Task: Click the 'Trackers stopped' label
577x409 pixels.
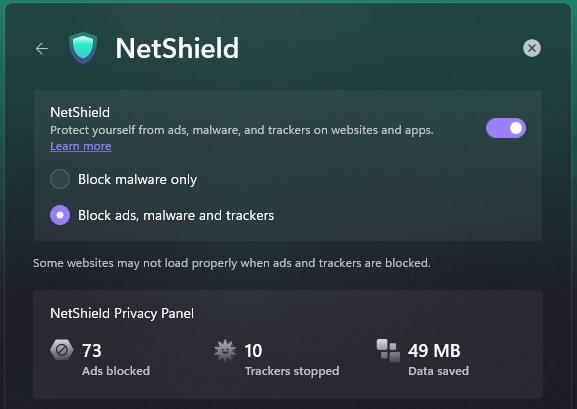Action: point(292,371)
